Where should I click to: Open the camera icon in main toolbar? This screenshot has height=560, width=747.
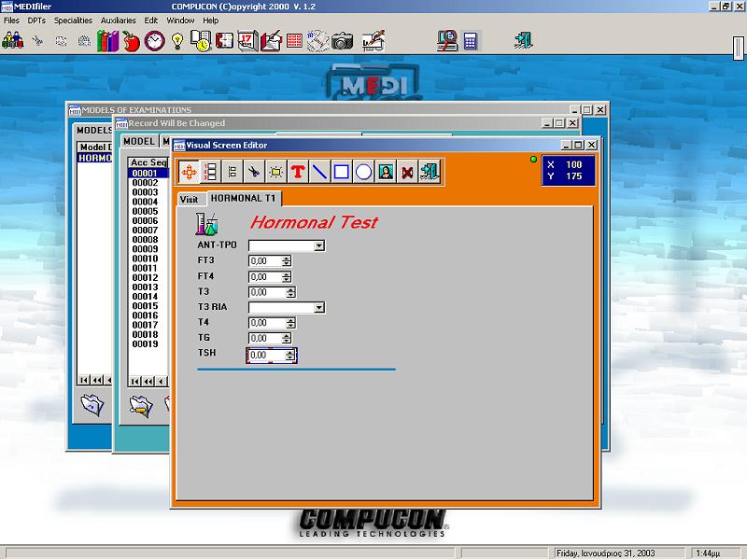click(342, 41)
